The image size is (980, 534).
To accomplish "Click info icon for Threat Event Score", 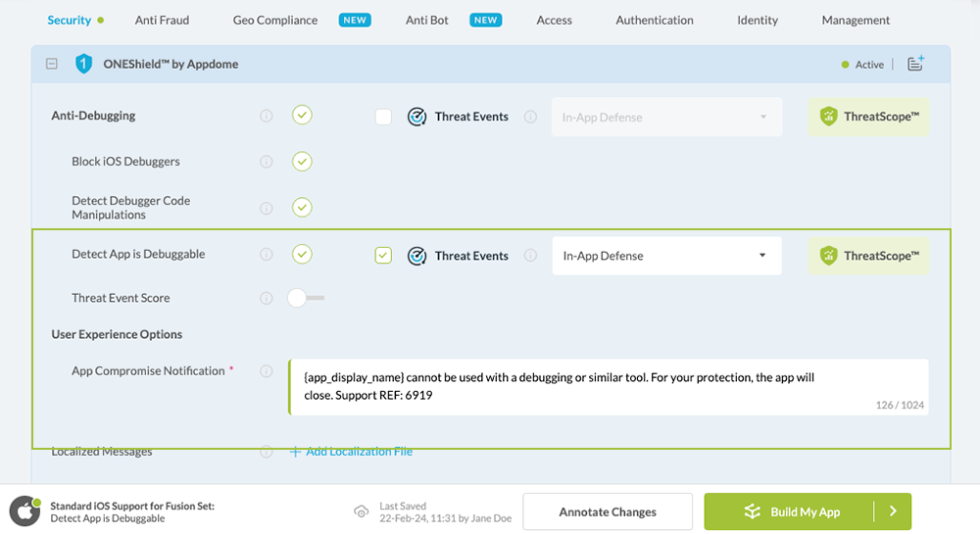I will (267, 298).
